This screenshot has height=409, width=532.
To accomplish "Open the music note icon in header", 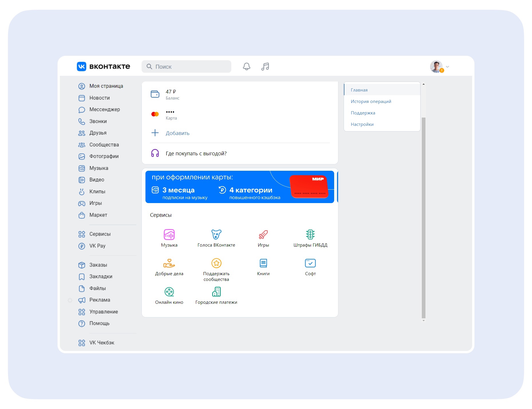I will pos(265,67).
